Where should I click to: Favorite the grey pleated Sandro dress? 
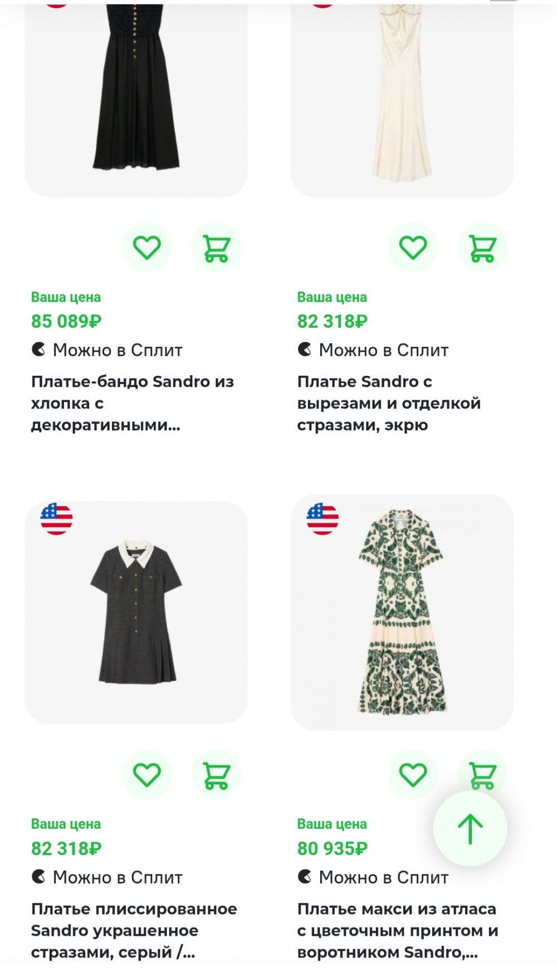[146, 775]
